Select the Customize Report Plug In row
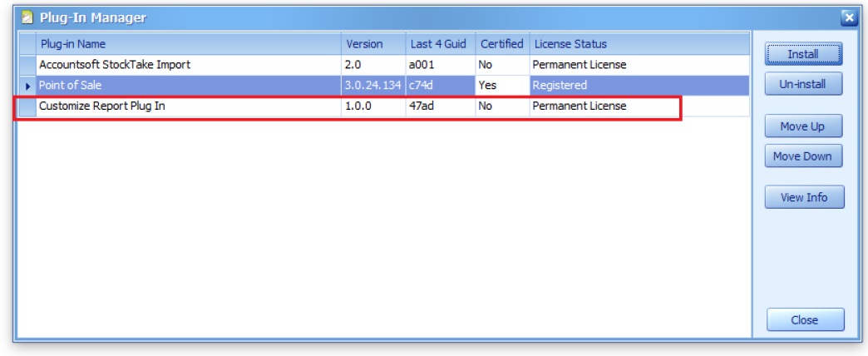Image resolution: width=868 pixels, height=356 pixels. [187, 106]
